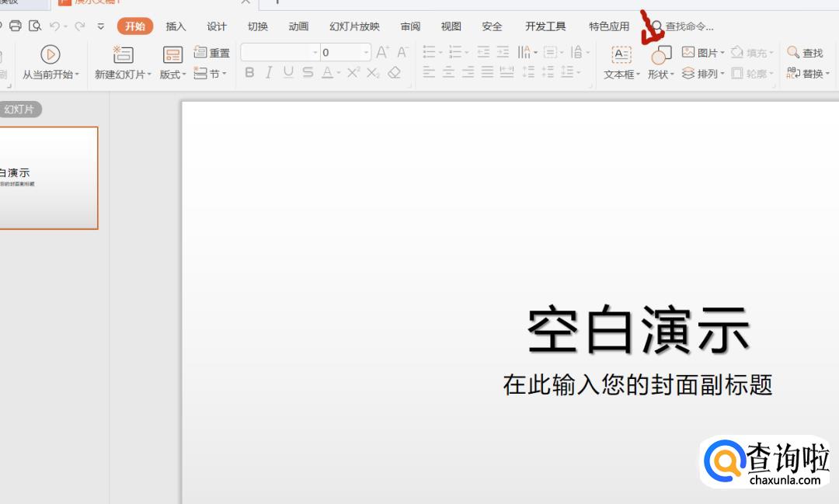Click the font color A icon

pyautogui.click(x=328, y=72)
